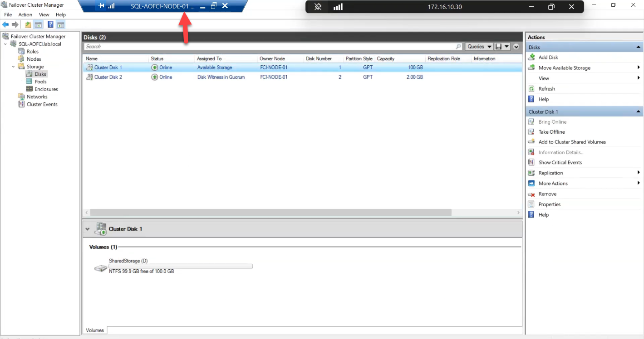Image resolution: width=644 pixels, height=339 pixels.
Task: Open the View menu in the menu bar
Action: [x=44, y=15]
